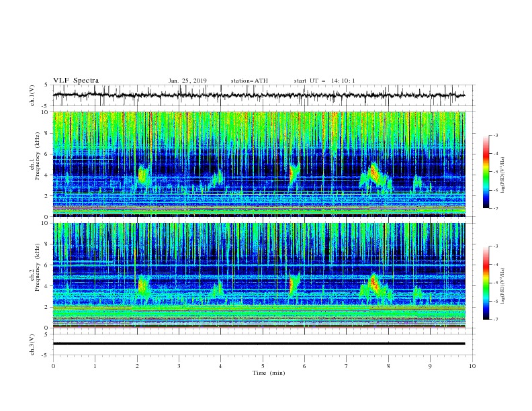Click the ch.1(V) waveform axis label

pyautogui.click(x=32, y=95)
